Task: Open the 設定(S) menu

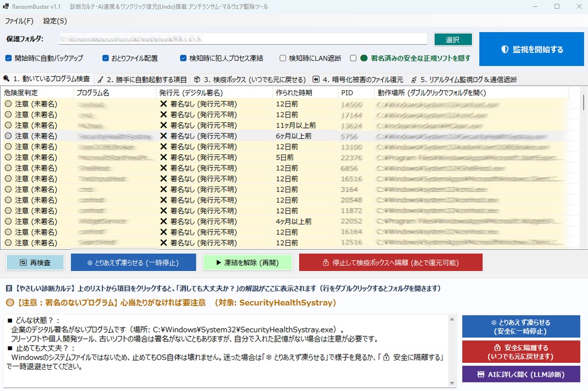Action: (55, 21)
